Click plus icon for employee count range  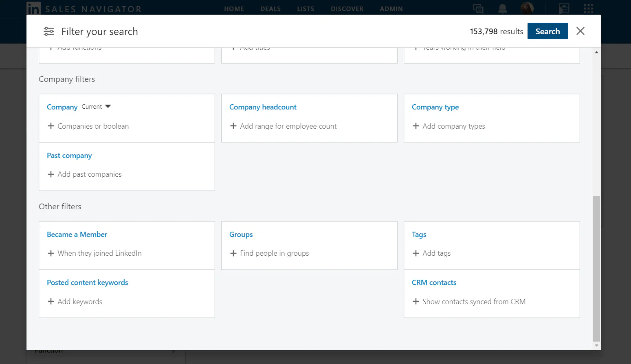(233, 126)
